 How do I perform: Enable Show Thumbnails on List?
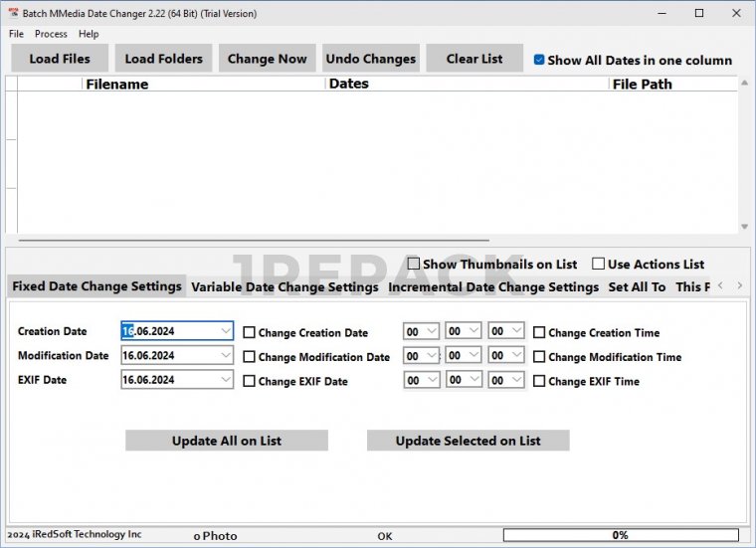point(414,264)
